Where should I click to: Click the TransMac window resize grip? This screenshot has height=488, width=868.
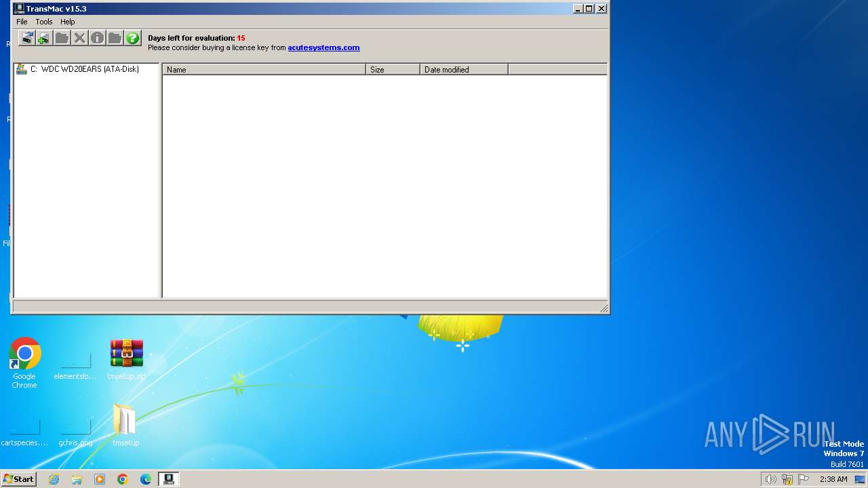click(604, 308)
